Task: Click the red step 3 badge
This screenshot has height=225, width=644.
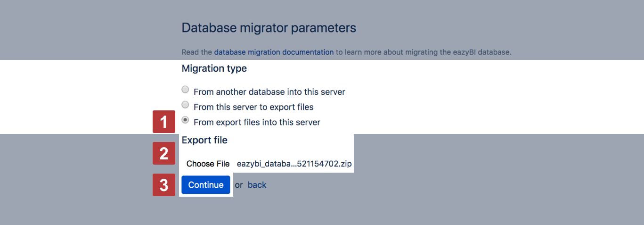Action: click(163, 185)
